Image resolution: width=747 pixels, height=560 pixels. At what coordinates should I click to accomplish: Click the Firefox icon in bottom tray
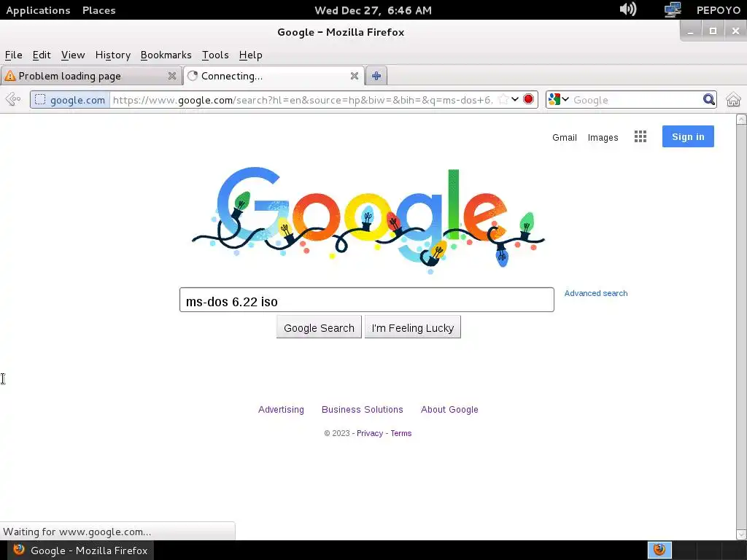[x=659, y=550]
